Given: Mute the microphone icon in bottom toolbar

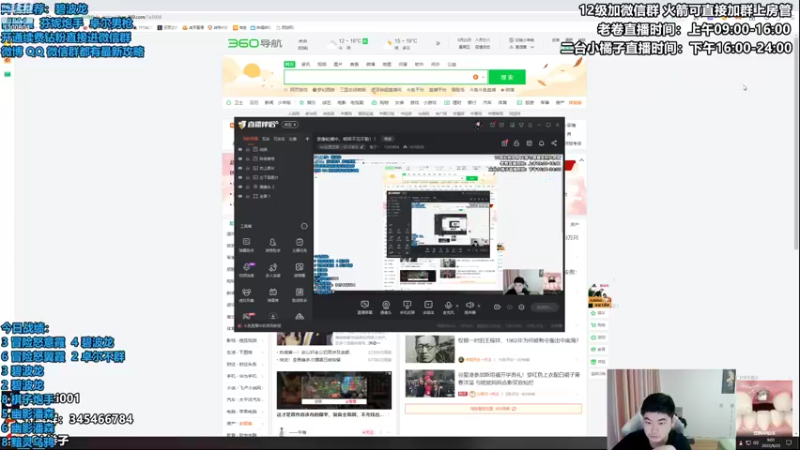Looking at the screenshot, I should coord(448,306).
